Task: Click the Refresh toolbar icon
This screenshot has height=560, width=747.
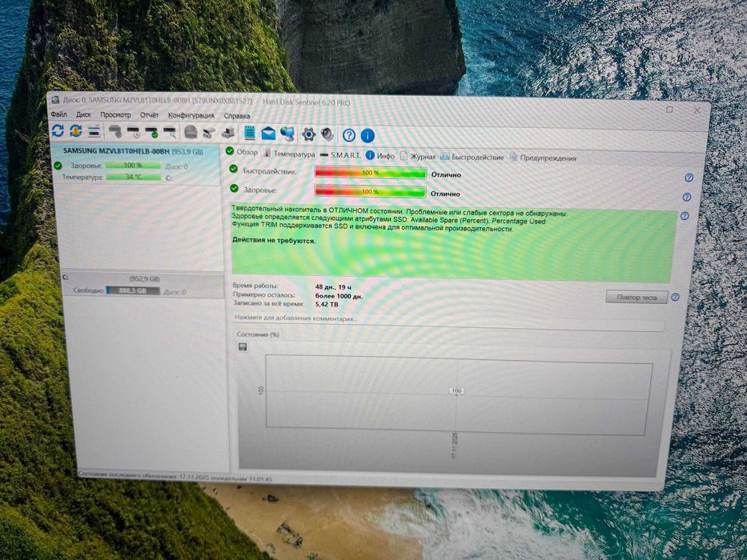Action: [x=58, y=130]
